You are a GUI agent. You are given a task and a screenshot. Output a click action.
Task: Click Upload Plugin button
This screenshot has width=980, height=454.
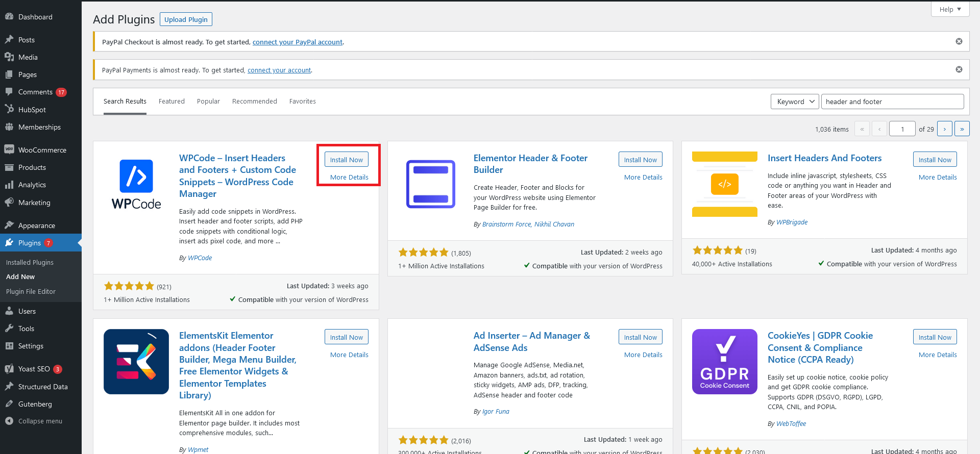pyautogui.click(x=186, y=19)
